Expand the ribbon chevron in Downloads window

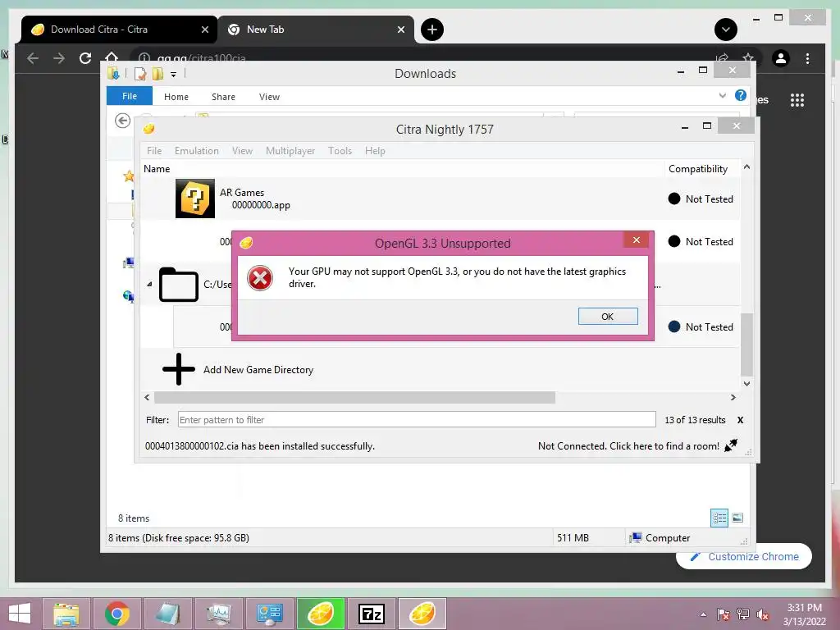[722, 95]
